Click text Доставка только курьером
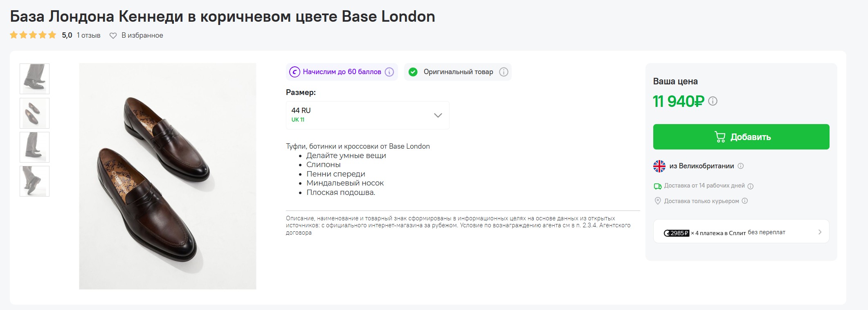 pos(702,201)
